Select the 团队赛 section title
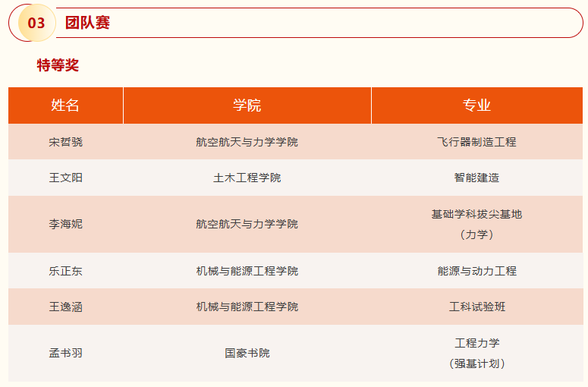This screenshot has width=588, height=387. [87, 23]
